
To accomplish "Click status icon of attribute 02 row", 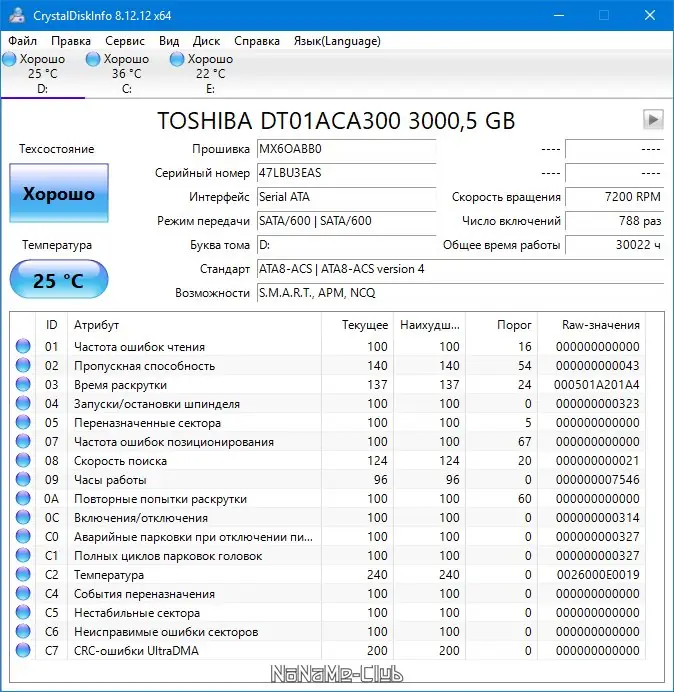I will [x=23, y=365].
